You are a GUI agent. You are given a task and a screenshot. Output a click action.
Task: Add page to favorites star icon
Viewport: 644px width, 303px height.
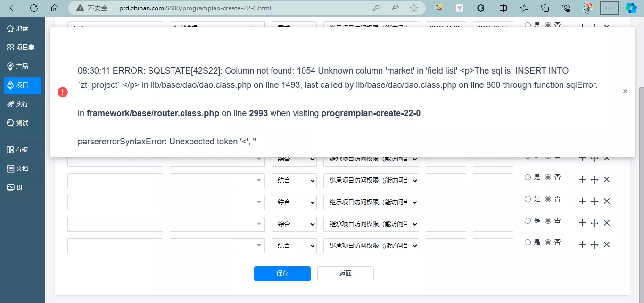pos(414,8)
